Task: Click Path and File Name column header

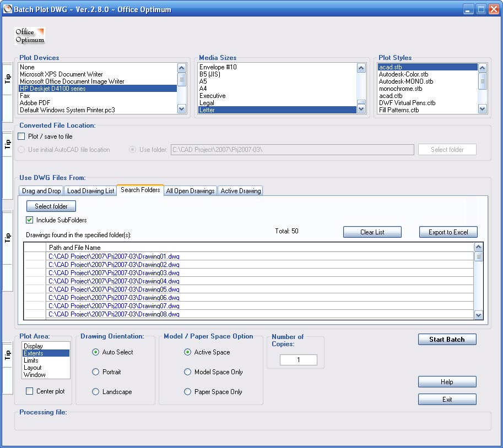Action: pos(259,248)
